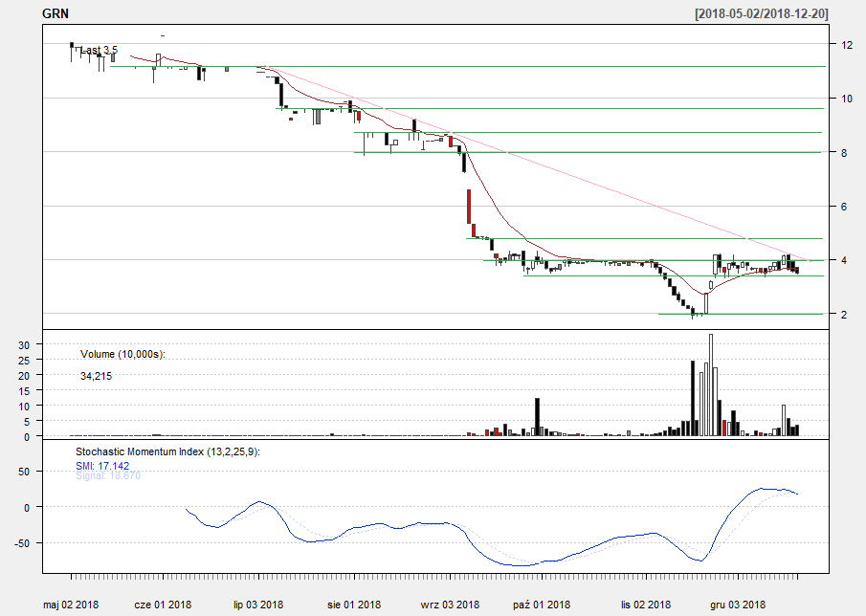866x616 pixels.
Task: Click the 'paź 01 2018' date label
Action: [x=542, y=605]
